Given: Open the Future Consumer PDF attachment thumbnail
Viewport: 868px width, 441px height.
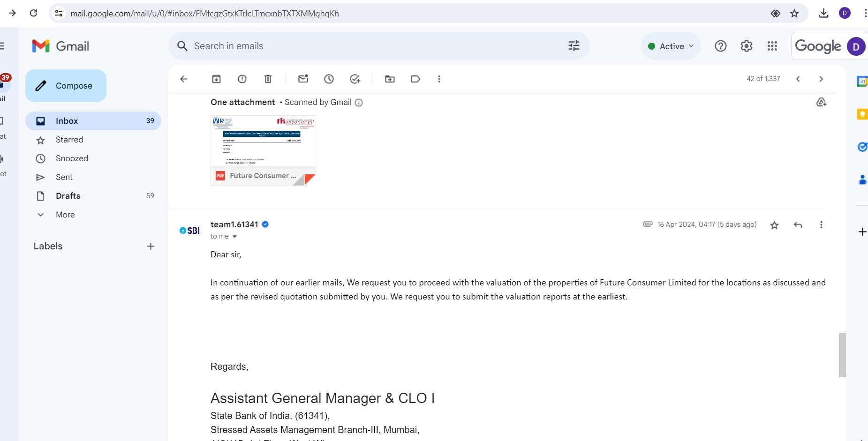Looking at the screenshot, I should click(x=263, y=150).
